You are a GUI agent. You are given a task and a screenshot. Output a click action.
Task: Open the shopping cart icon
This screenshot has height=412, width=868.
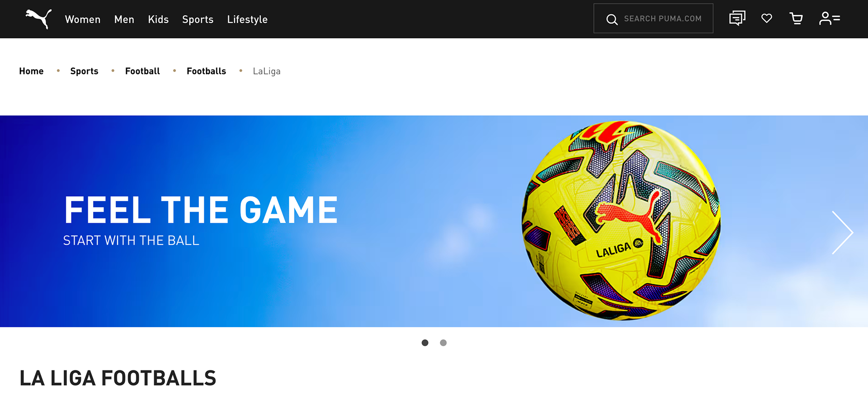796,19
